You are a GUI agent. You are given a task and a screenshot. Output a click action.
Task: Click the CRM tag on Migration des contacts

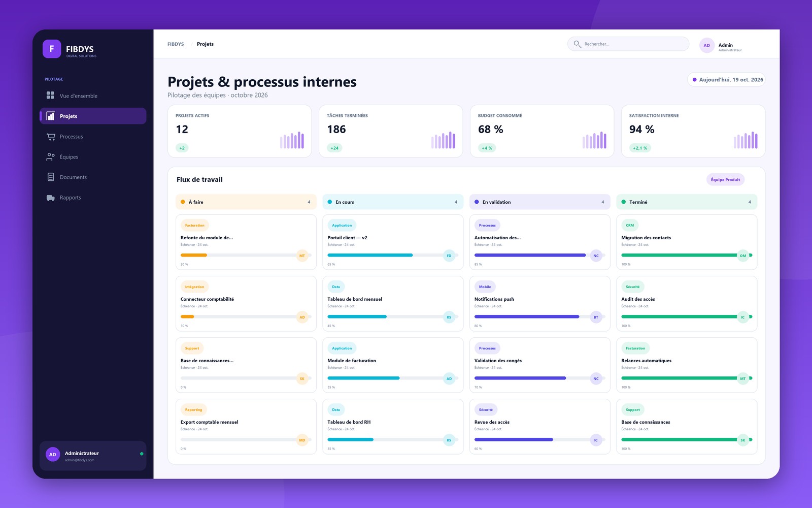(630, 225)
